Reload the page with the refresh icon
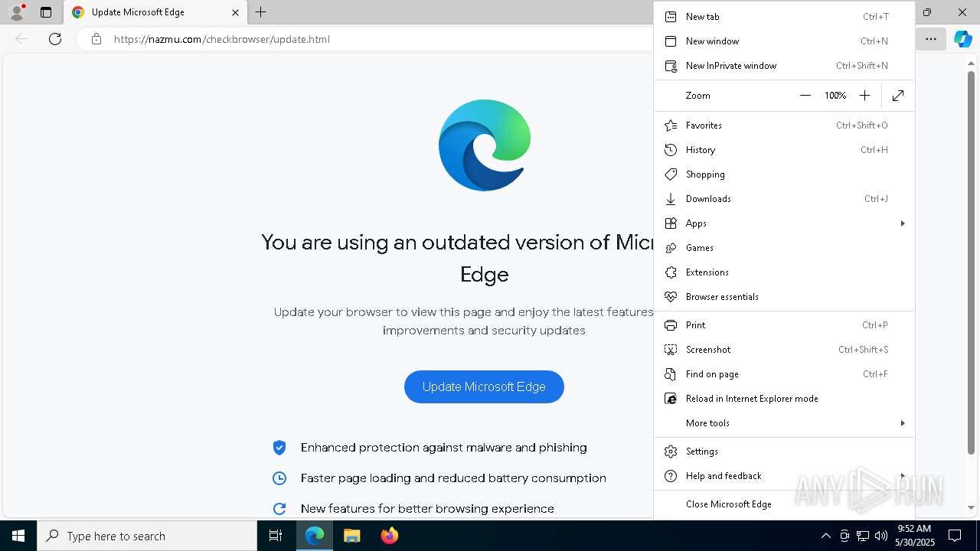The width and height of the screenshot is (980, 551). [x=55, y=39]
